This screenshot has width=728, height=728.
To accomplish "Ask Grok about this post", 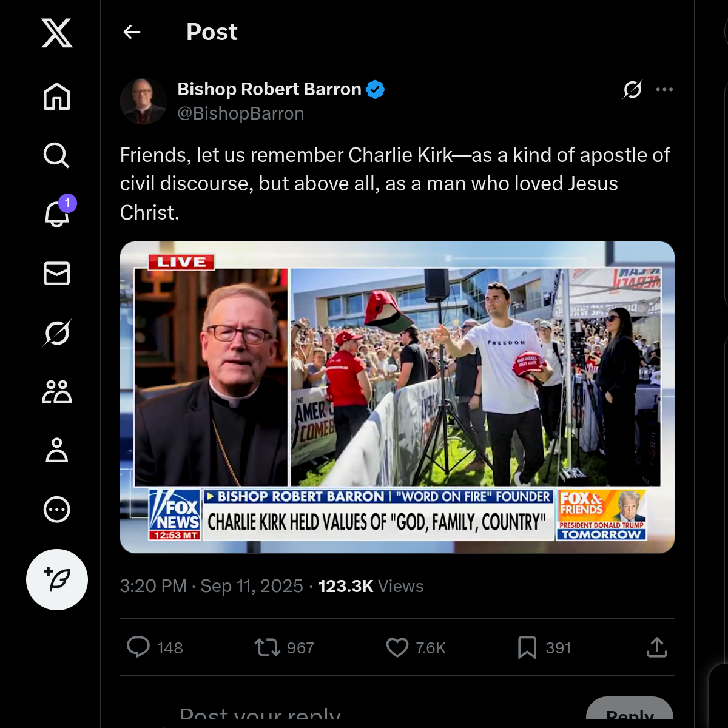I will coord(632,89).
